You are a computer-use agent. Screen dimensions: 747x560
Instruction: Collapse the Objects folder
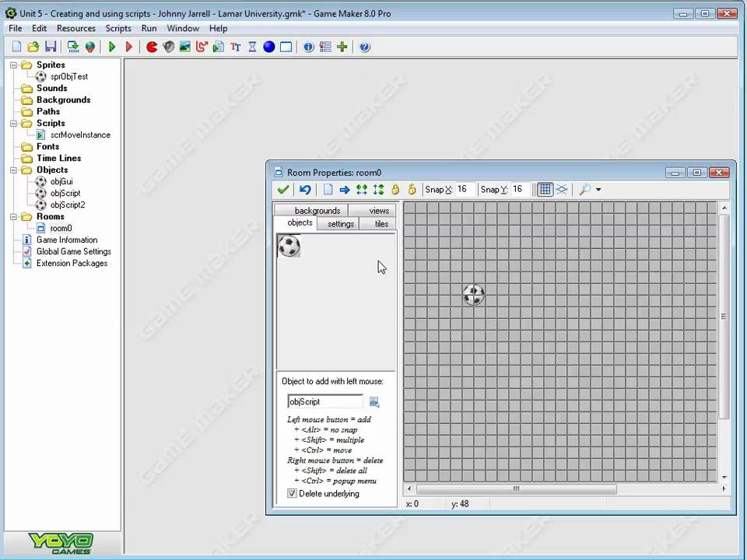tap(14, 170)
